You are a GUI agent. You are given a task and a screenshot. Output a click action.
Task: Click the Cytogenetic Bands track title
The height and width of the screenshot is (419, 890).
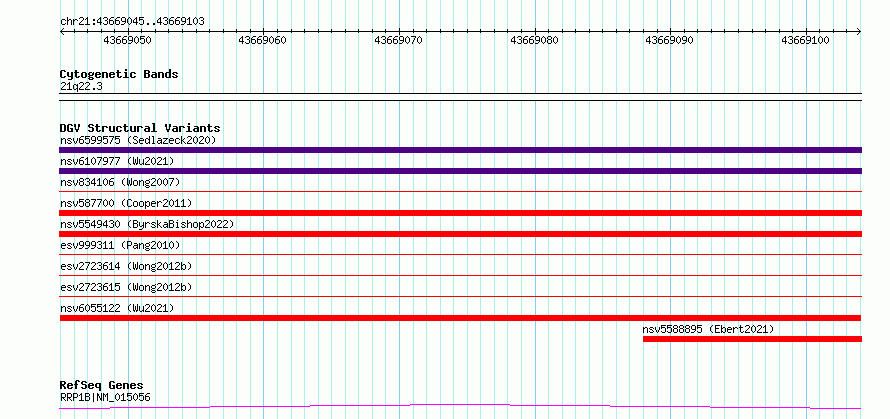click(x=119, y=74)
